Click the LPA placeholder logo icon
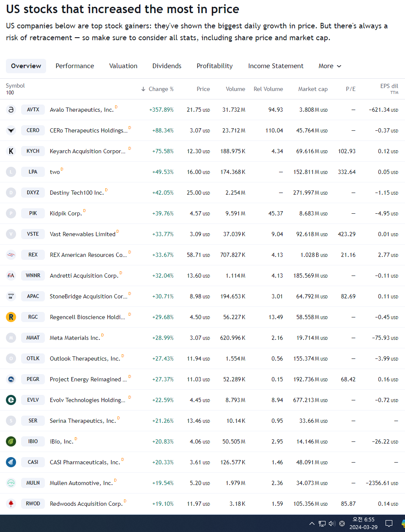Image resolution: width=405 pixels, height=532 pixels. click(x=11, y=172)
